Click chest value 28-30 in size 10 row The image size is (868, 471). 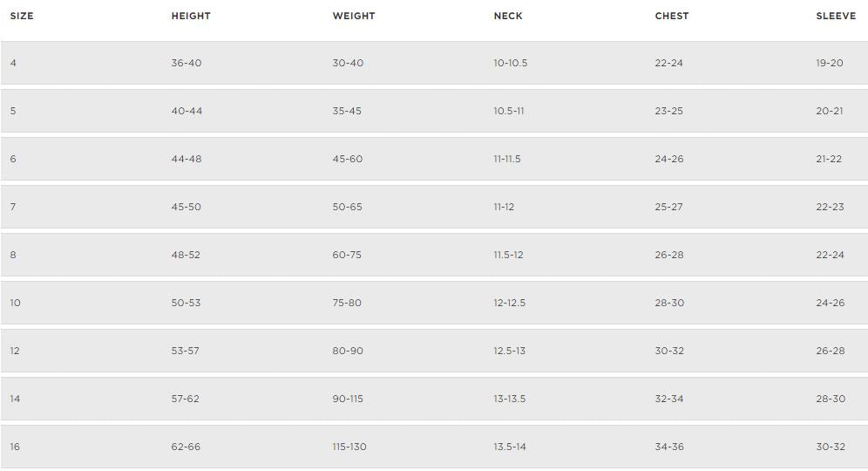pyautogui.click(x=669, y=303)
